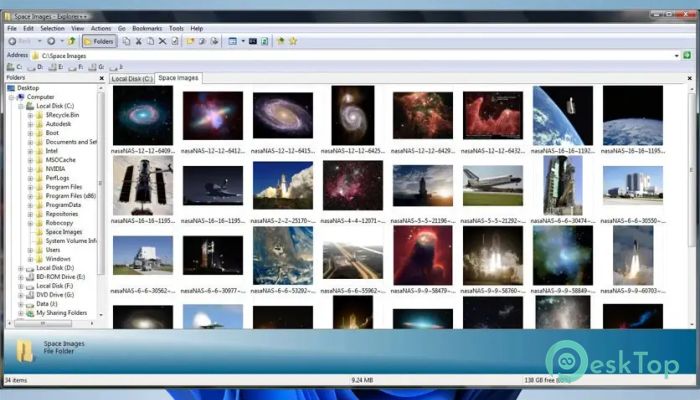The width and height of the screenshot is (700, 400).
Task: Open the command prompt toolbar icon
Action: [x=253, y=41]
